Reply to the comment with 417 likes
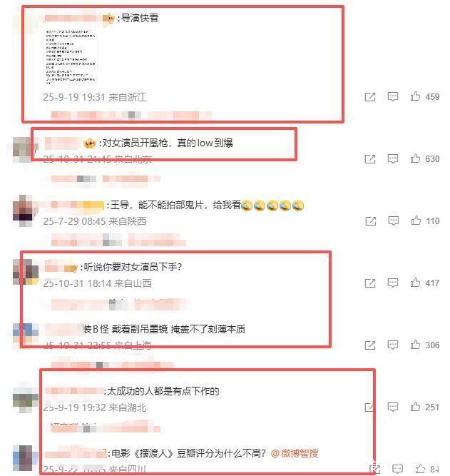Image resolution: width=450 pixels, height=476 pixels. click(393, 283)
